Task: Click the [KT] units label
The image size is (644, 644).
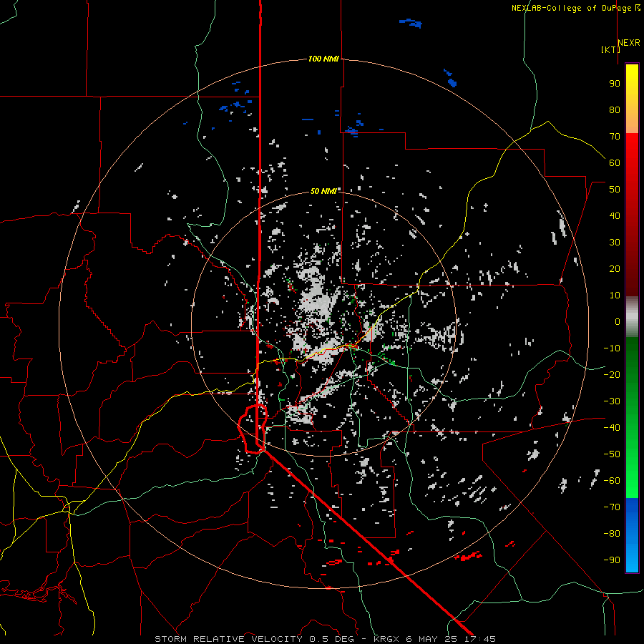Action: pos(610,49)
